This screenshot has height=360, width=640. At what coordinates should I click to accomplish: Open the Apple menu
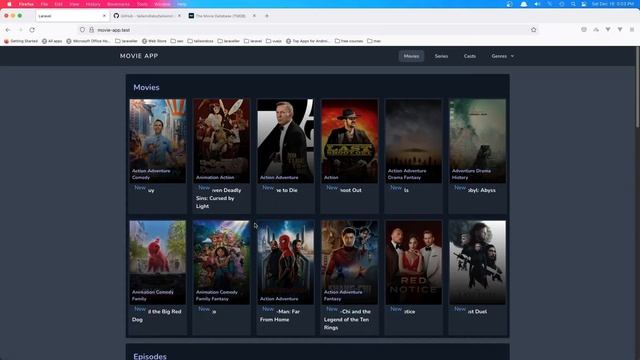point(9,4)
